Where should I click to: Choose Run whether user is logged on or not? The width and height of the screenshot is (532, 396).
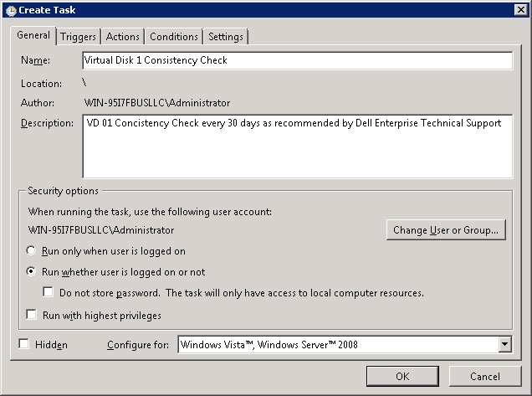32,272
